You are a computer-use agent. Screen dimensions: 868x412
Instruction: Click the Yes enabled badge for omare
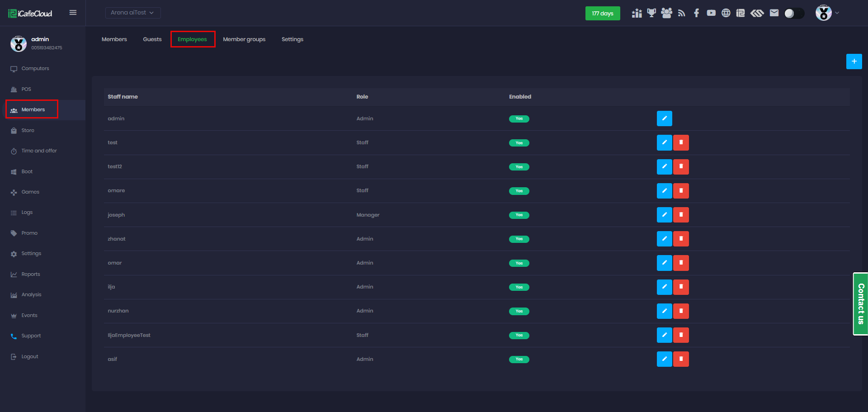pos(519,191)
